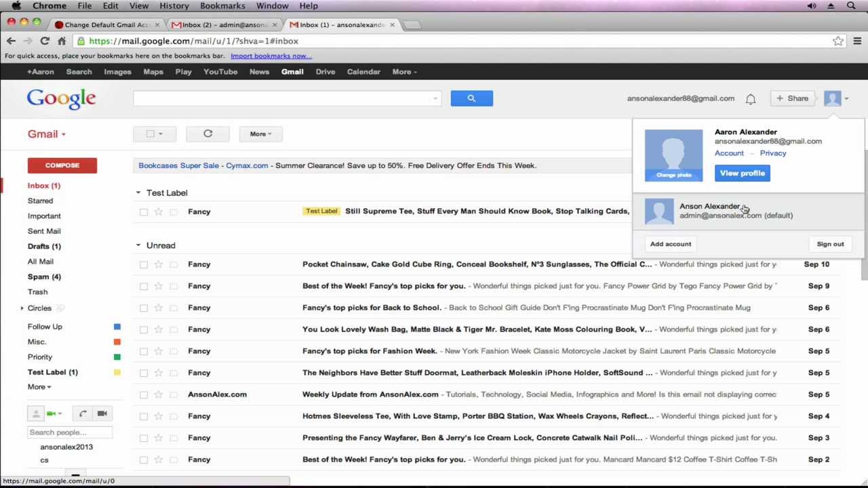Close the Change Default Gmail Account tab
This screenshot has height=488, width=868.
click(x=157, y=25)
